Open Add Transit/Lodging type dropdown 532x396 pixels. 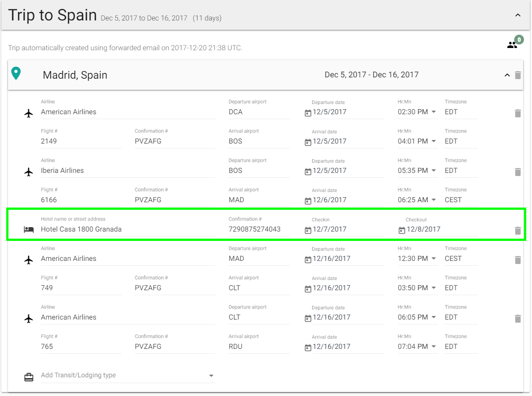click(x=128, y=375)
